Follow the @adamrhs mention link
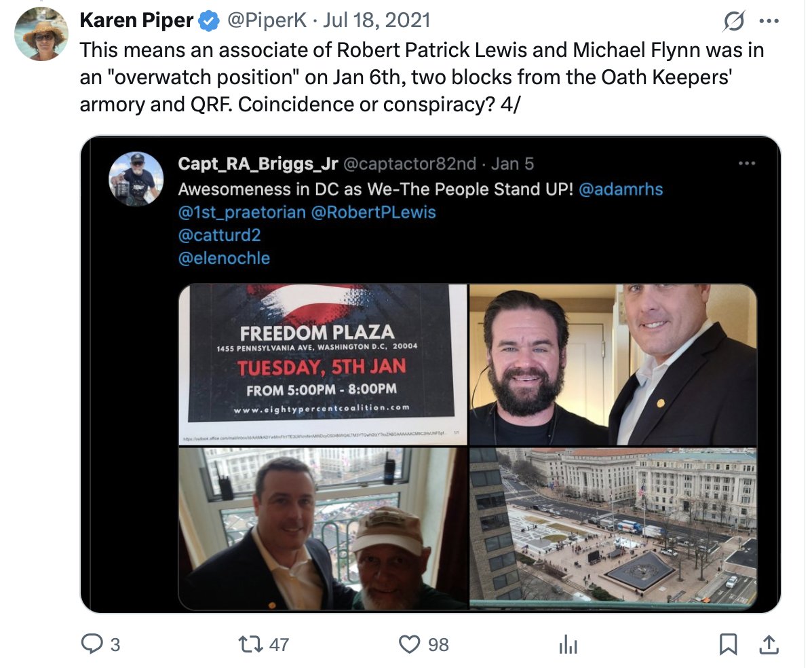This screenshot has width=812, height=668. pos(621,189)
